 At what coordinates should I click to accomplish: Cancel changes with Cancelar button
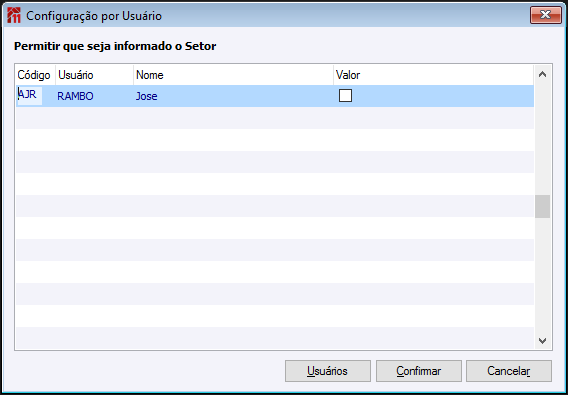coord(509,371)
